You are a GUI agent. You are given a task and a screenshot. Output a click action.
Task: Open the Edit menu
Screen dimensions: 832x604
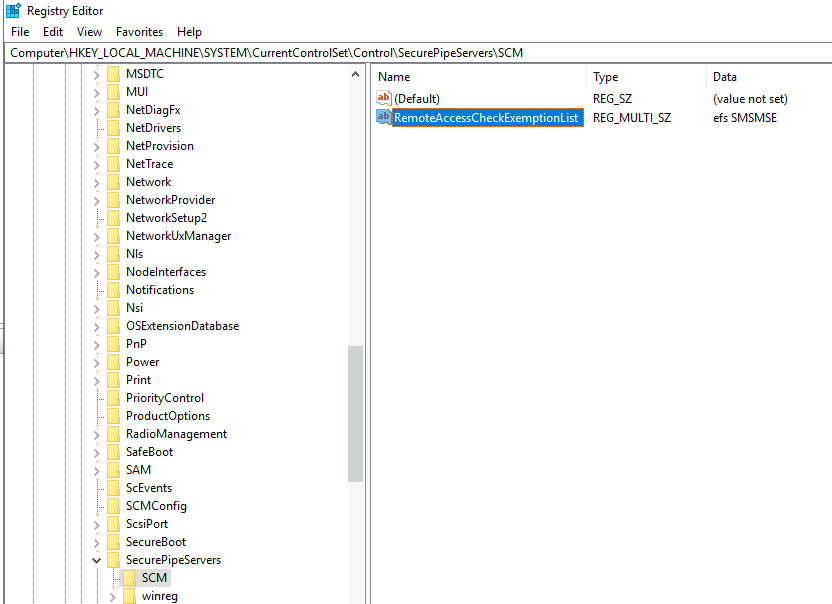(x=53, y=32)
